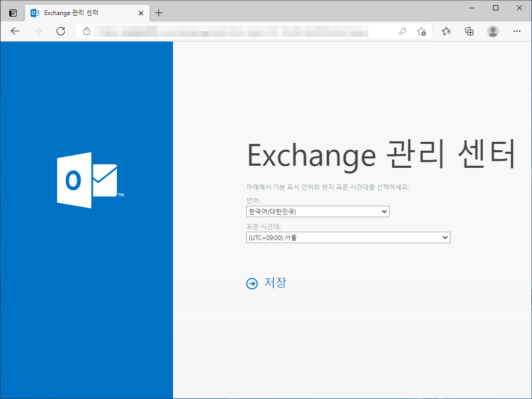Click the lock site-info icon
Viewport: 532px width, 399px height.
pos(87,31)
